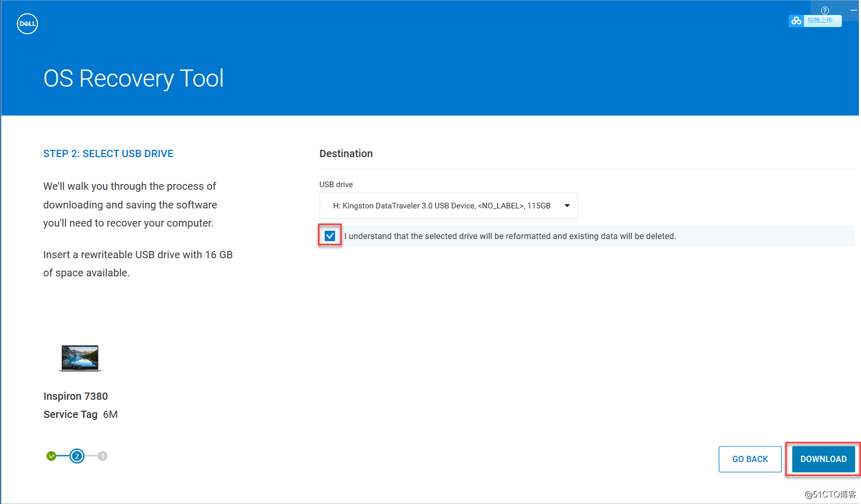The width and height of the screenshot is (861, 504).
Task: Open the USB drive dropdown list
Action: 448,206
